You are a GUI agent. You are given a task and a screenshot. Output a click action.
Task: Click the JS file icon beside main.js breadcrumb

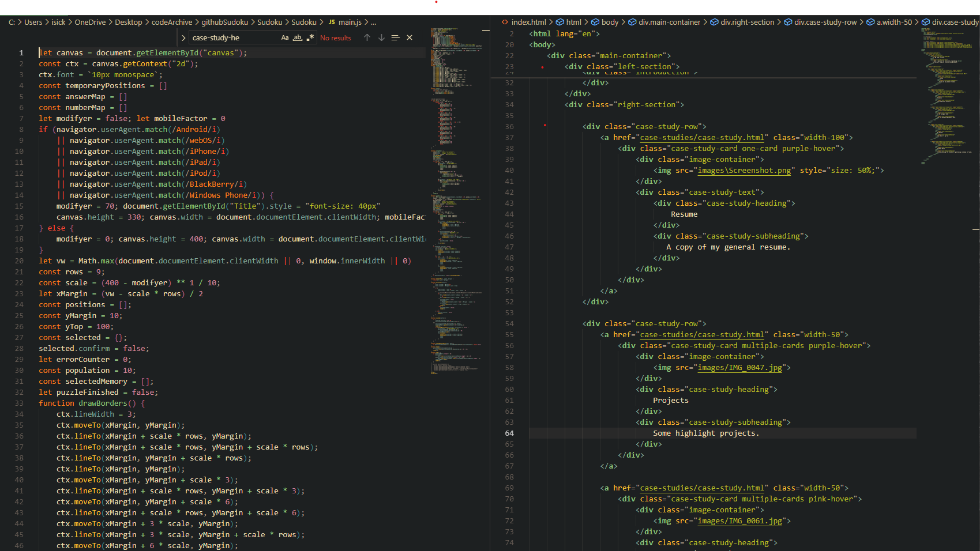(332, 22)
